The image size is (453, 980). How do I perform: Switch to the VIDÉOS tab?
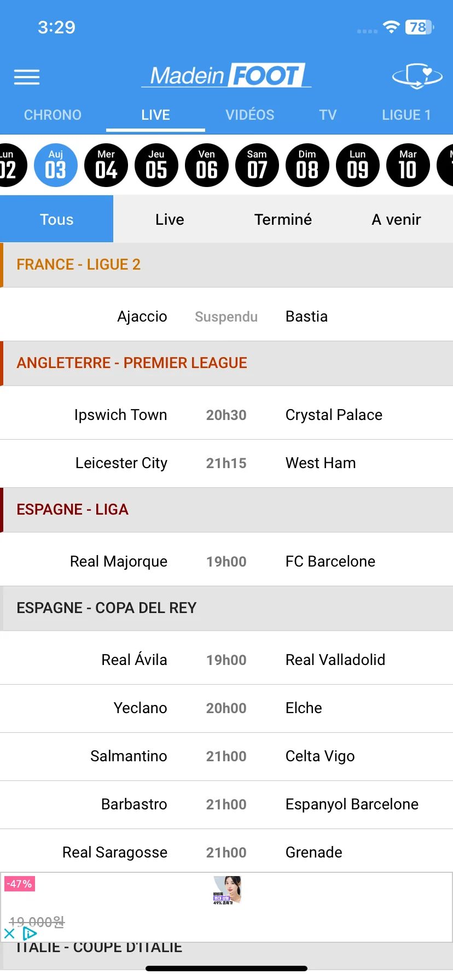tap(250, 115)
